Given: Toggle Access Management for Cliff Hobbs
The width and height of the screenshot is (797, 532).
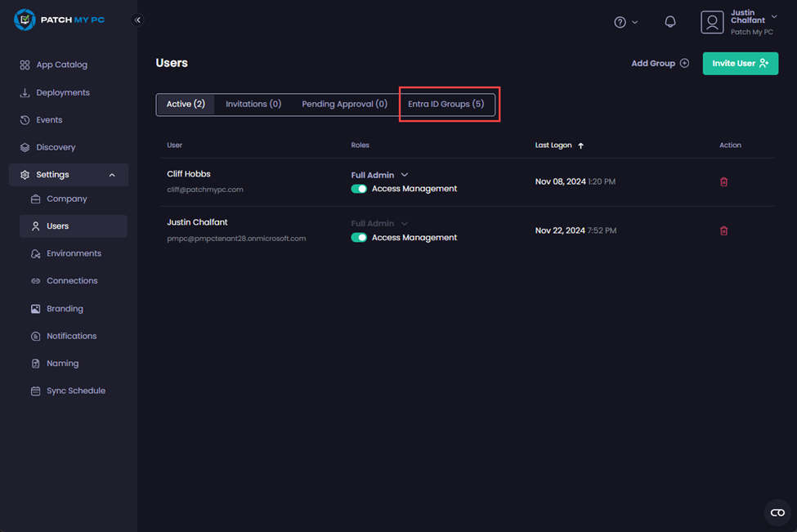Looking at the screenshot, I should point(360,187).
